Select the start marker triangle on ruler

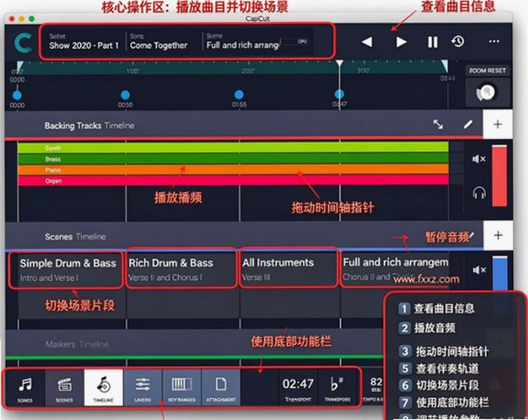pos(19,66)
